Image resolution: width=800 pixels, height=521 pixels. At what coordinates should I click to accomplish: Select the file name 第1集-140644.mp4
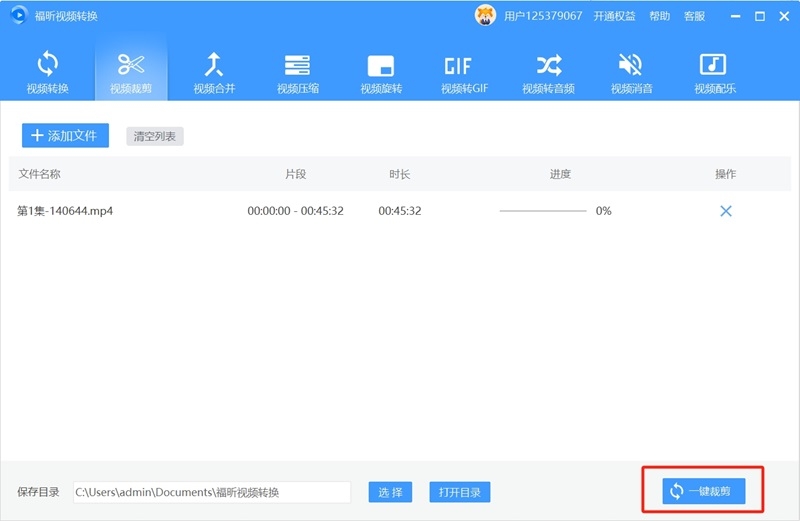(x=65, y=211)
